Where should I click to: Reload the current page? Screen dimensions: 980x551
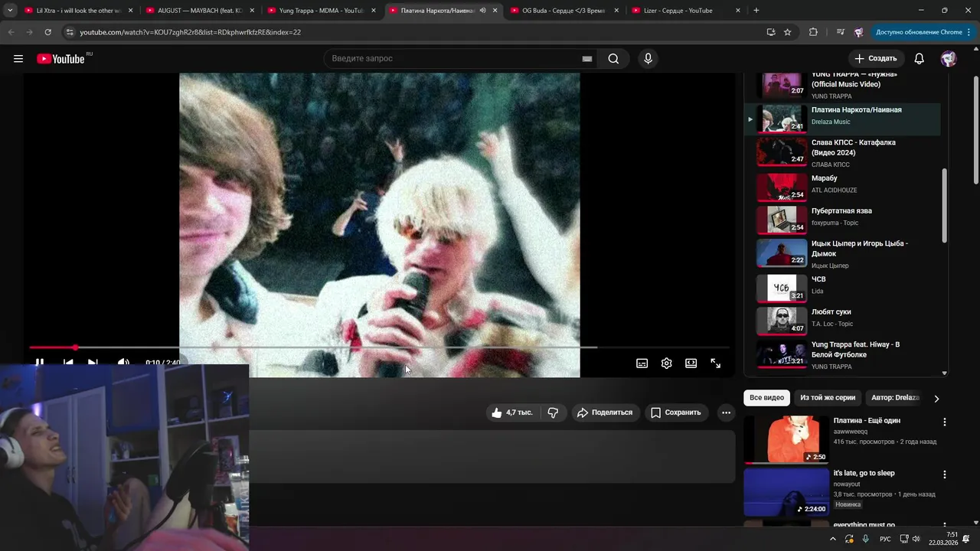pos(47,32)
